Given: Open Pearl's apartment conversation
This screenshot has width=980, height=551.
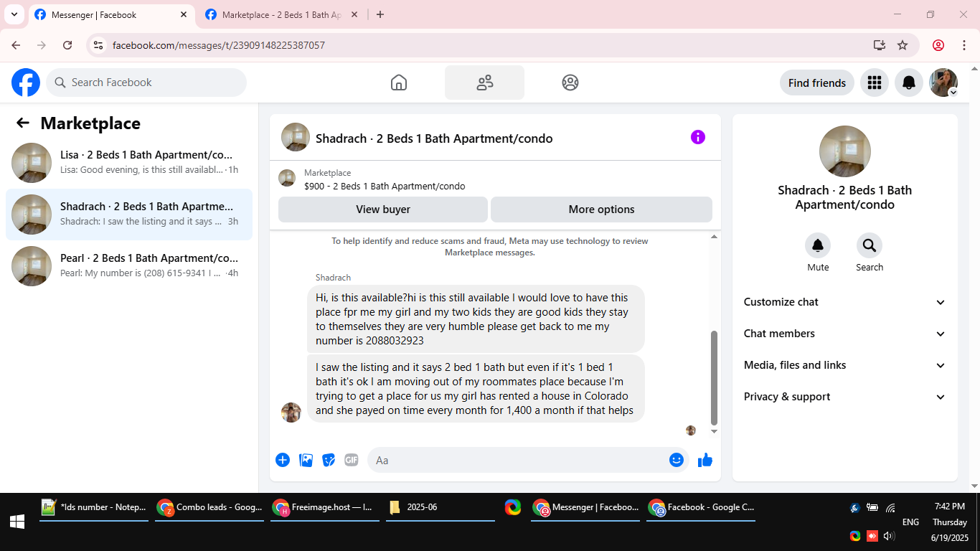Looking at the screenshot, I should click(x=129, y=265).
